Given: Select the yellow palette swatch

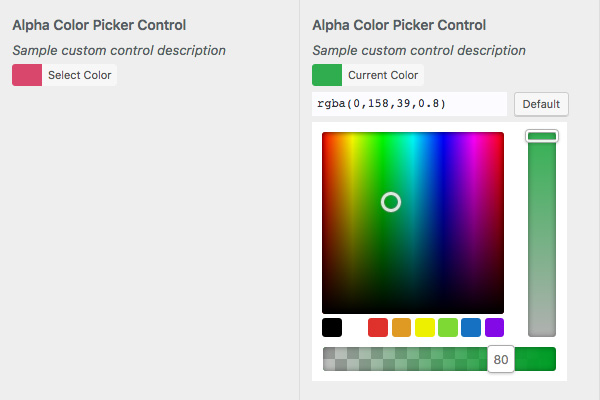Looking at the screenshot, I should point(425,327).
